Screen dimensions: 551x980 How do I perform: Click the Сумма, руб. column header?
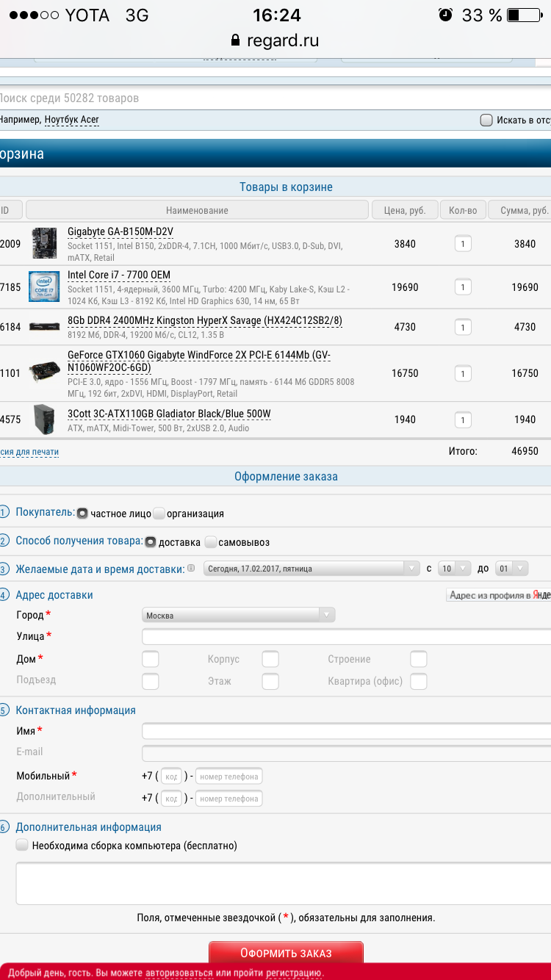(520, 210)
